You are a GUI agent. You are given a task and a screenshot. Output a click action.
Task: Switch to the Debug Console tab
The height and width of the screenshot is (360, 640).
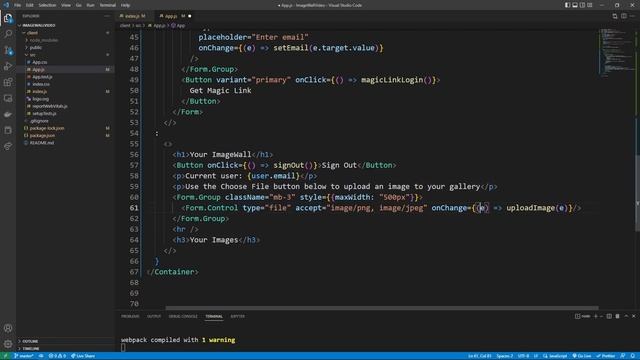click(x=183, y=316)
